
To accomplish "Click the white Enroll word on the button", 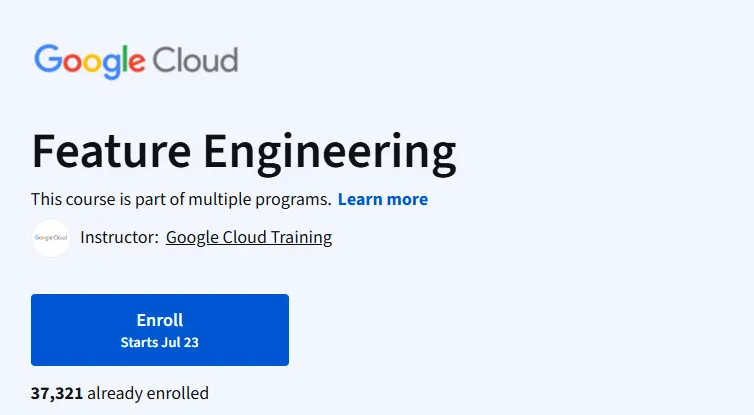I will click(x=160, y=320).
